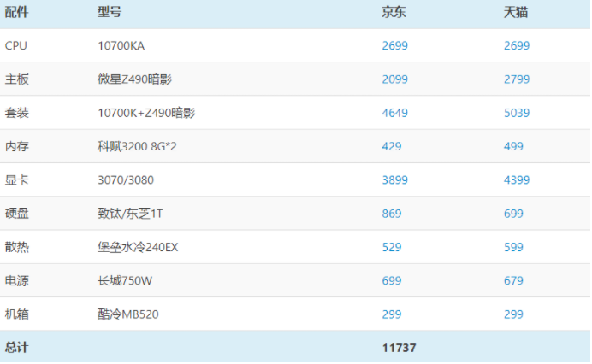Select the model 长城750W
This screenshot has width=592, height=364.
[125, 280]
